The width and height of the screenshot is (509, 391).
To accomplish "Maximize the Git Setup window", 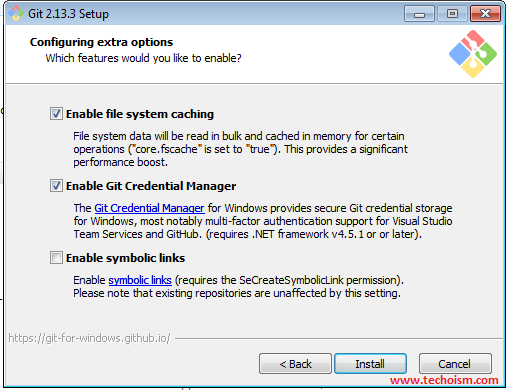I will (452, 14).
